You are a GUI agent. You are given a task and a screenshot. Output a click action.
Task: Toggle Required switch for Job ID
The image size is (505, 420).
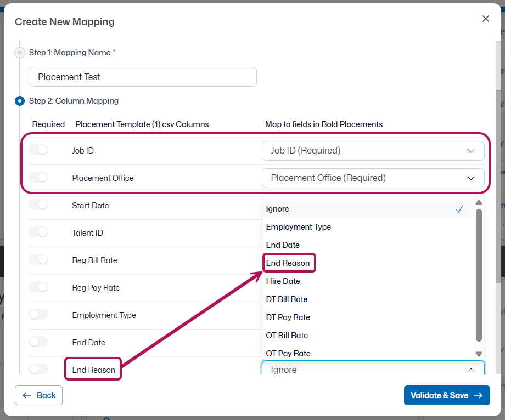(x=38, y=150)
